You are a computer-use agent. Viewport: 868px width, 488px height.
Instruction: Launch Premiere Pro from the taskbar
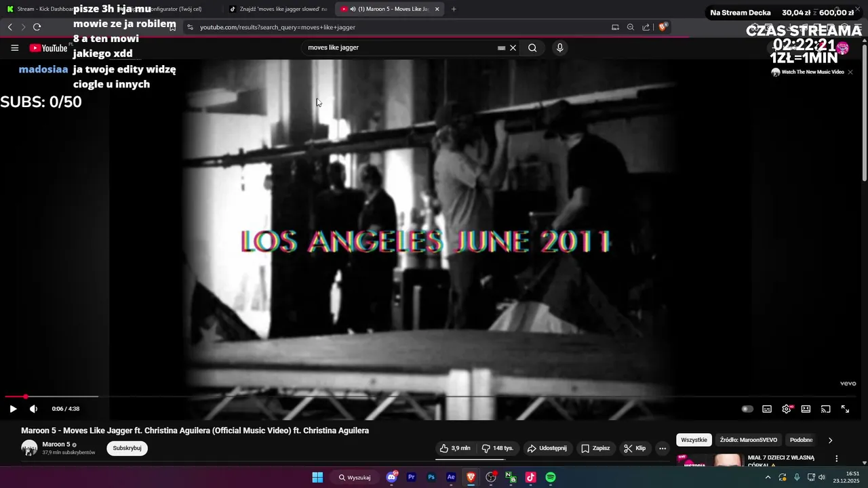pos(411,477)
